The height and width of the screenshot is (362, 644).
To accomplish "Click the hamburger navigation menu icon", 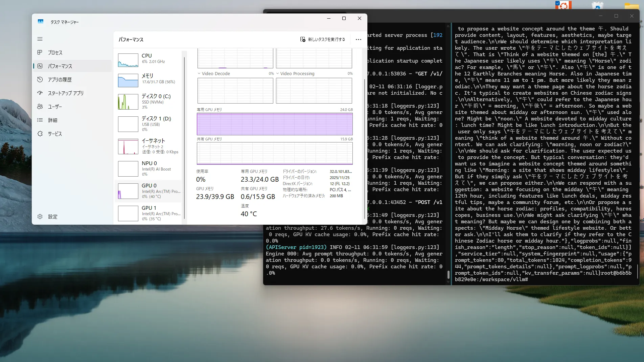I will click(40, 39).
